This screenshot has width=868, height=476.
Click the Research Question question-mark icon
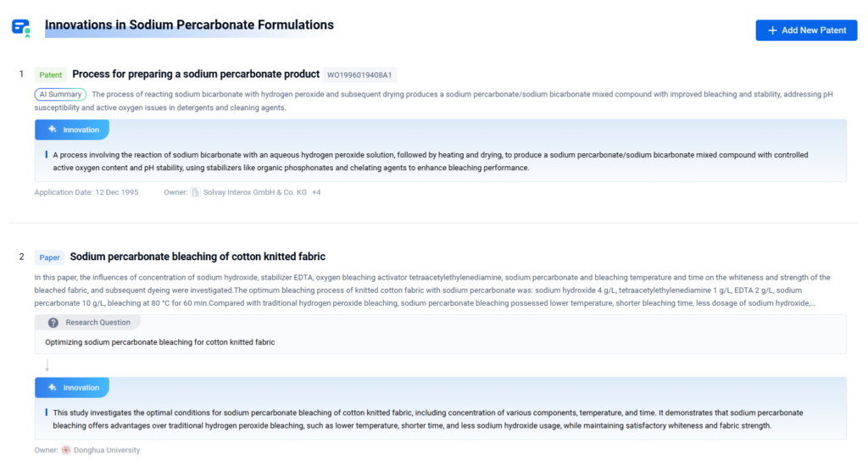tap(53, 323)
